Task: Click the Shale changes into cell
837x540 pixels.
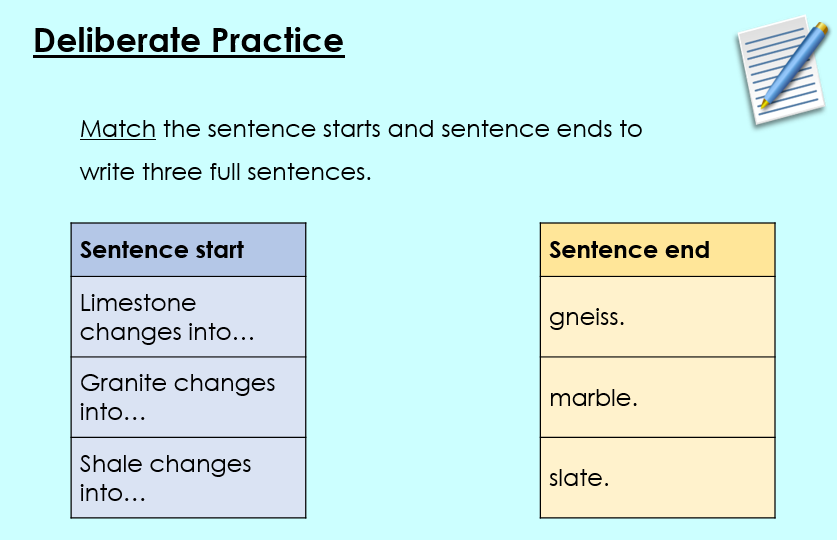Action: (x=188, y=478)
